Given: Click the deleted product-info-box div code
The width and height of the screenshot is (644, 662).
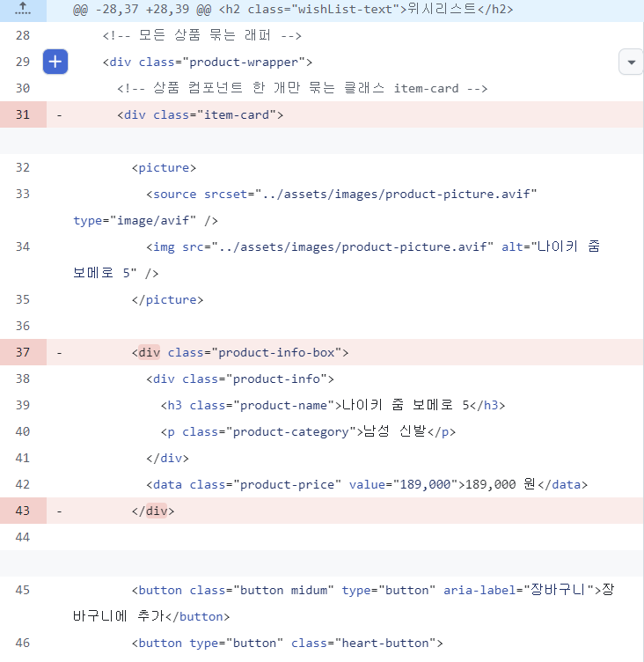Looking at the screenshot, I should pos(240,352).
